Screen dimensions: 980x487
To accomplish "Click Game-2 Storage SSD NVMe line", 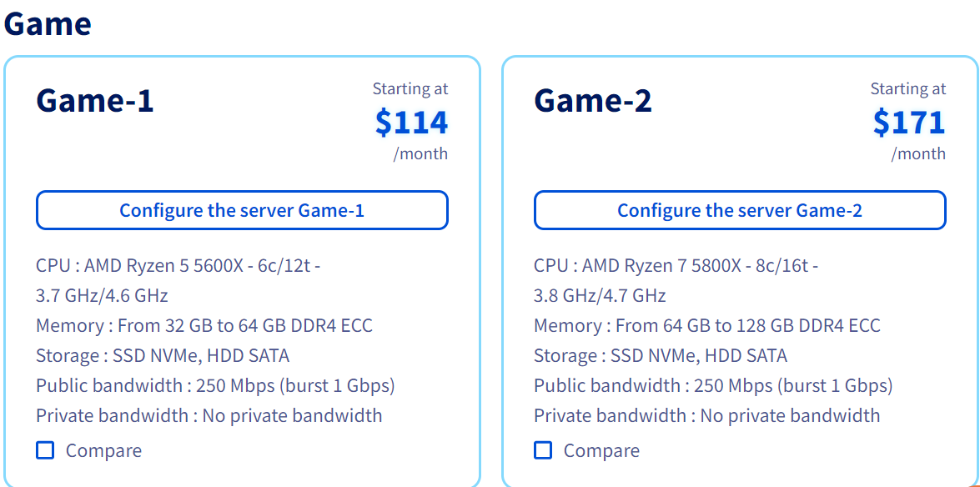I will (x=661, y=356).
